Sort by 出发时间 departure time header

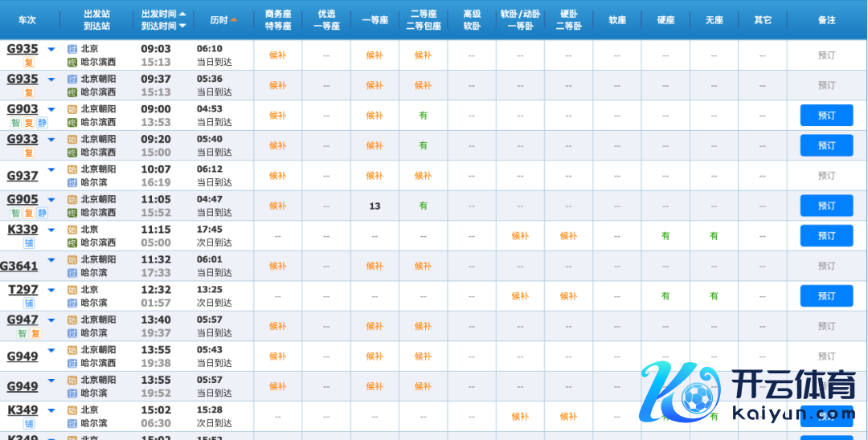(164, 14)
